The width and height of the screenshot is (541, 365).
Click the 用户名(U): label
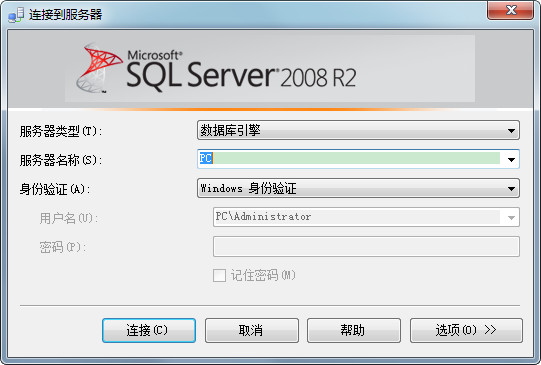tap(69, 218)
